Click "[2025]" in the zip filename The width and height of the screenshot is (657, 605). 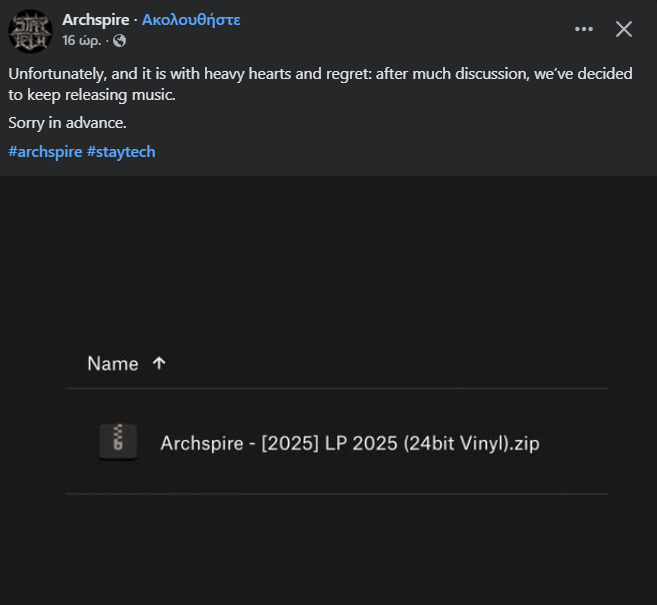pyautogui.click(x=285, y=443)
